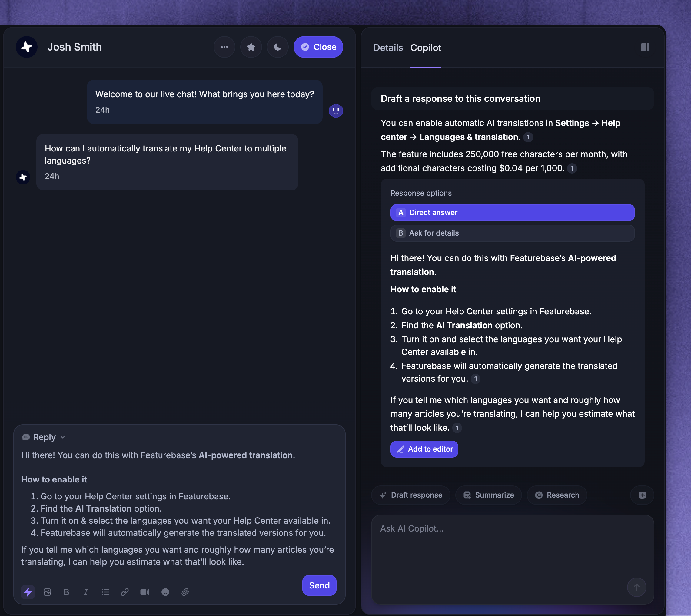This screenshot has width=691, height=616.
Task: Click the voice input waveform icon
Action: pyautogui.click(x=642, y=495)
